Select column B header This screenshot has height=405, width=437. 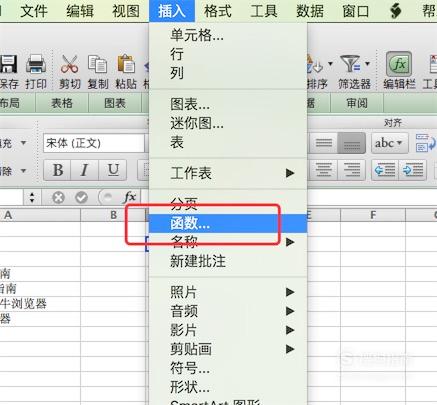point(113,215)
